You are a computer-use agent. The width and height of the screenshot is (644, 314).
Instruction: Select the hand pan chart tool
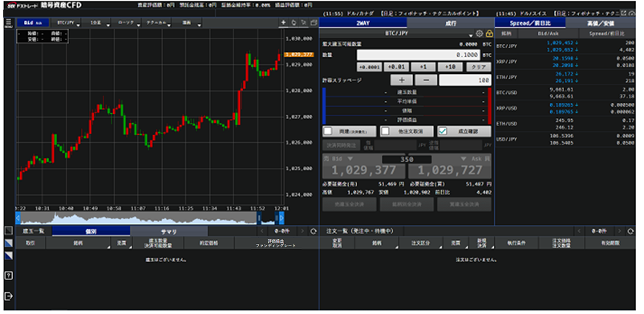[294, 22]
